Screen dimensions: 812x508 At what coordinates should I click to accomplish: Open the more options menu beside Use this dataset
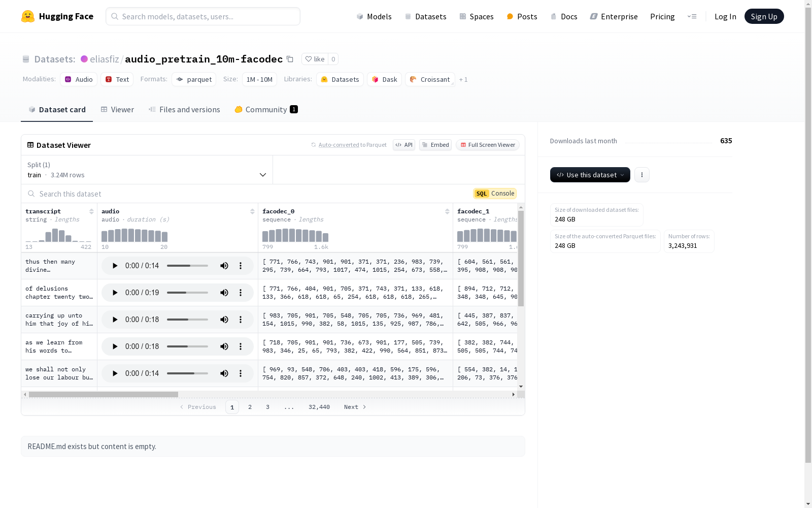pyautogui.click(x=642, y=175)
